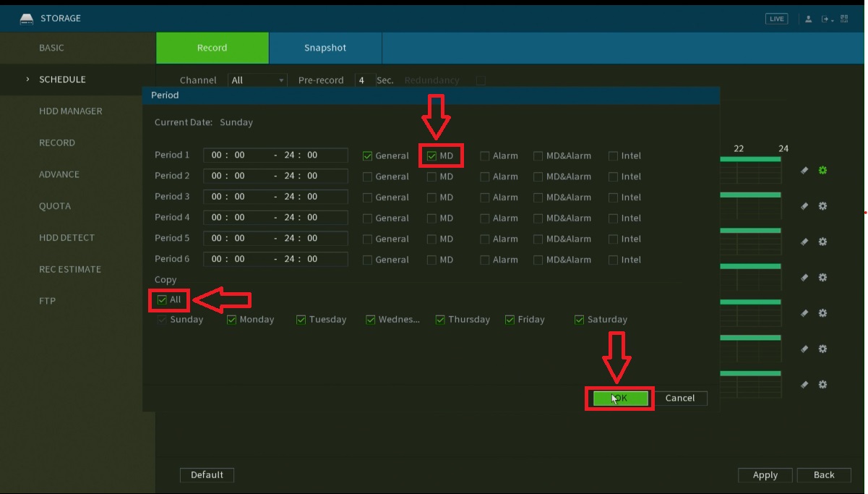Select FTP in the sidebar
This screenshot has height=494, width=868.
[x=48, y=301]
